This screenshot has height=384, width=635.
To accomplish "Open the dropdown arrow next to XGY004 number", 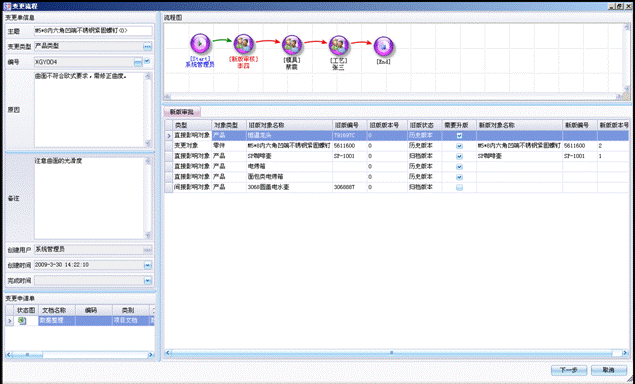I will tap(147, 62).
